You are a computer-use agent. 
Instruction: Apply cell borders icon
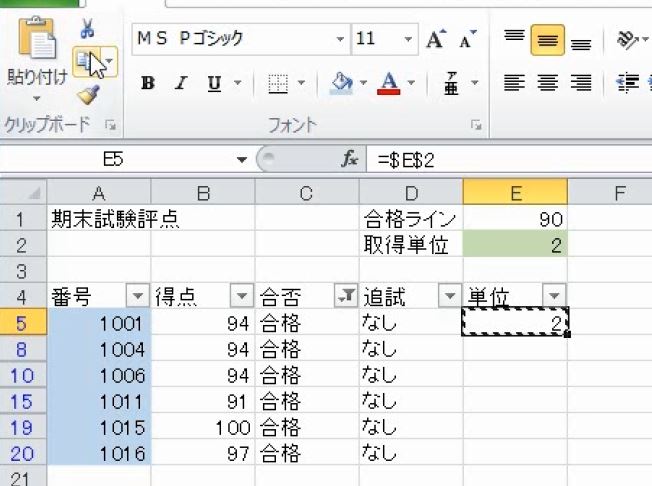(x=278, y=83)
